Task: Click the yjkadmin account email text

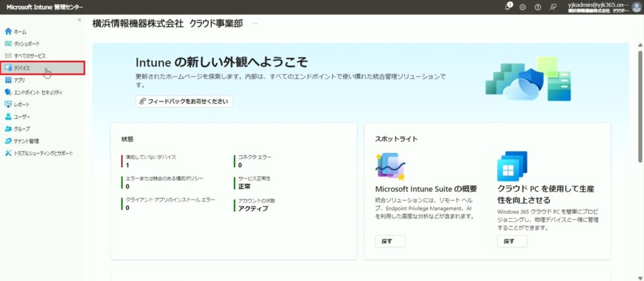Action: [598, 4]
